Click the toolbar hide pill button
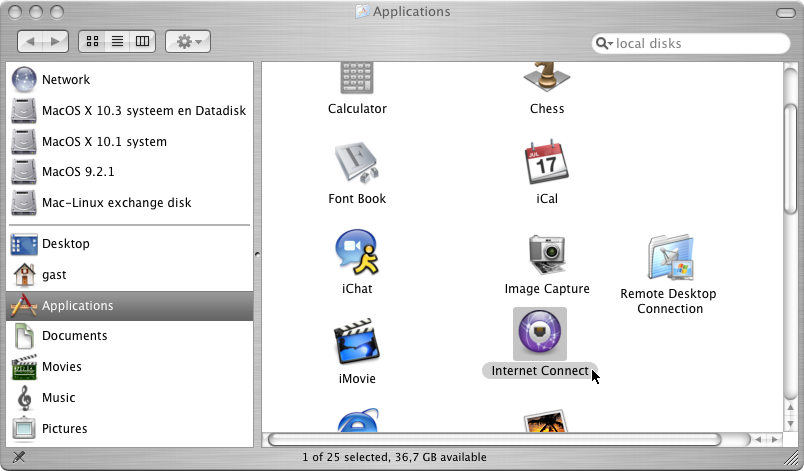This screenshot has width=804, height=471. 786,12
